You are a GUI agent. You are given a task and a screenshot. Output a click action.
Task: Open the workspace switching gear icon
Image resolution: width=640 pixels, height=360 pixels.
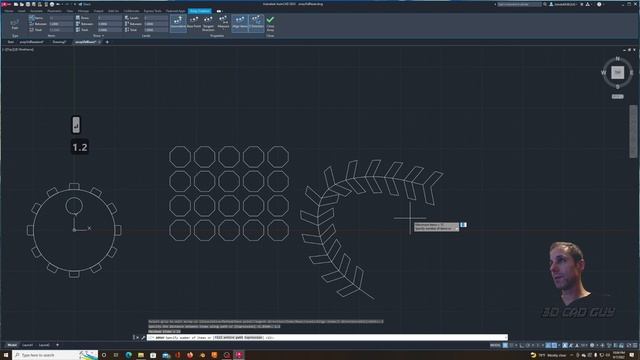[592, 345]
